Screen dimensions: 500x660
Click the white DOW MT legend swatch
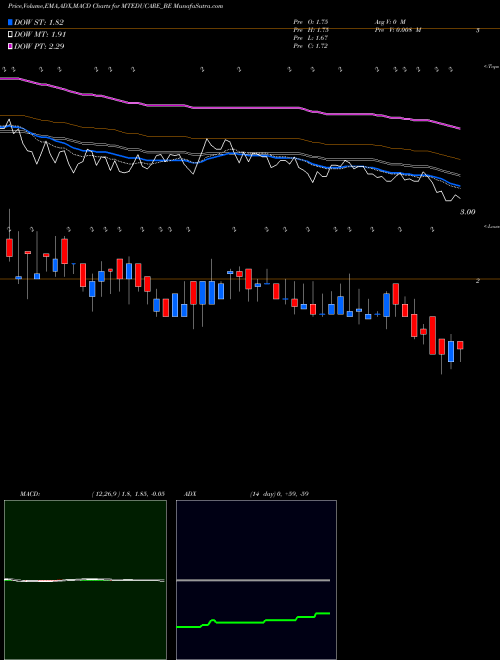[10, 34]
